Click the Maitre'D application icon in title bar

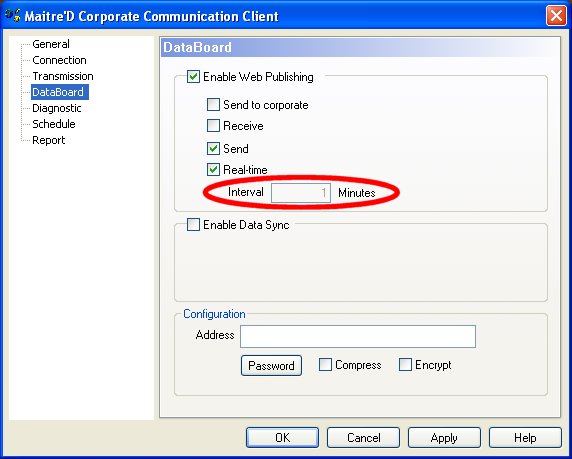tap(13, 16)
